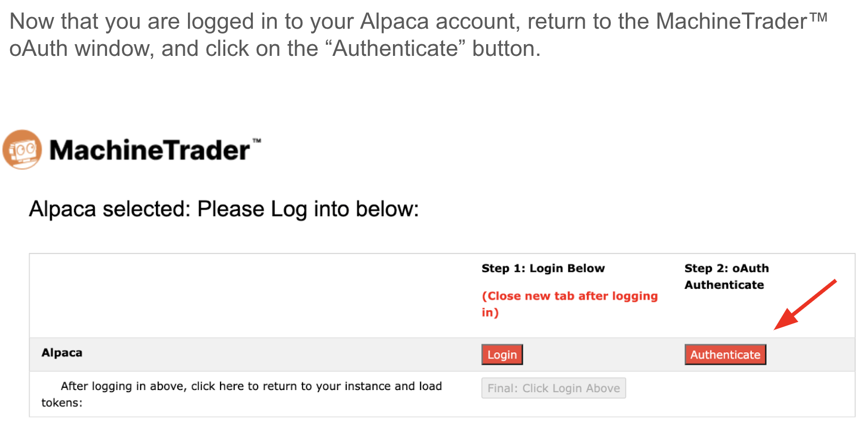Image resolution: width=868 pixels, height=430 pixels.
Task: Click the MachineTrader wordmark text
Action: pyautogui.click(x=149, y=151)
